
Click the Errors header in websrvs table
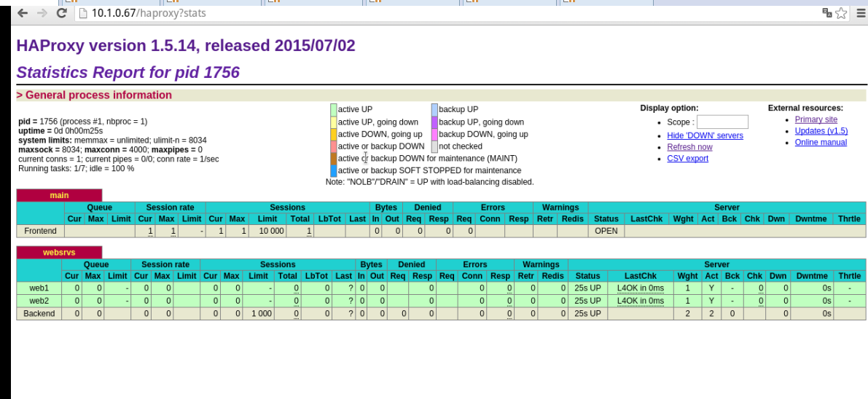coord(474,264)
